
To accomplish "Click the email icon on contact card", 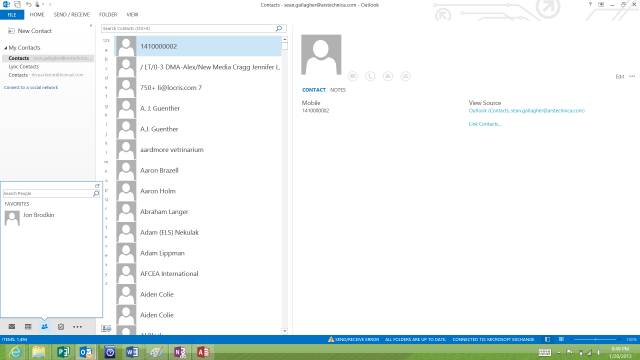I will (406, 76).
